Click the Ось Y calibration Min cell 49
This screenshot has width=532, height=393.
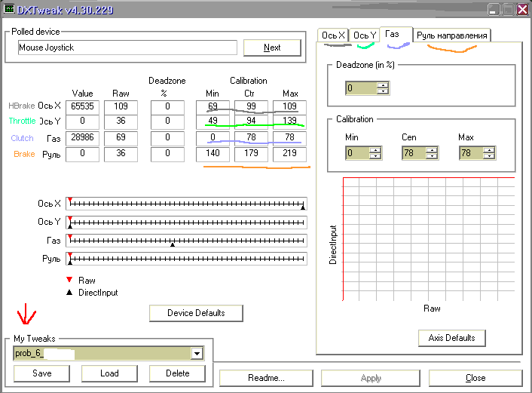coord(212,121)
